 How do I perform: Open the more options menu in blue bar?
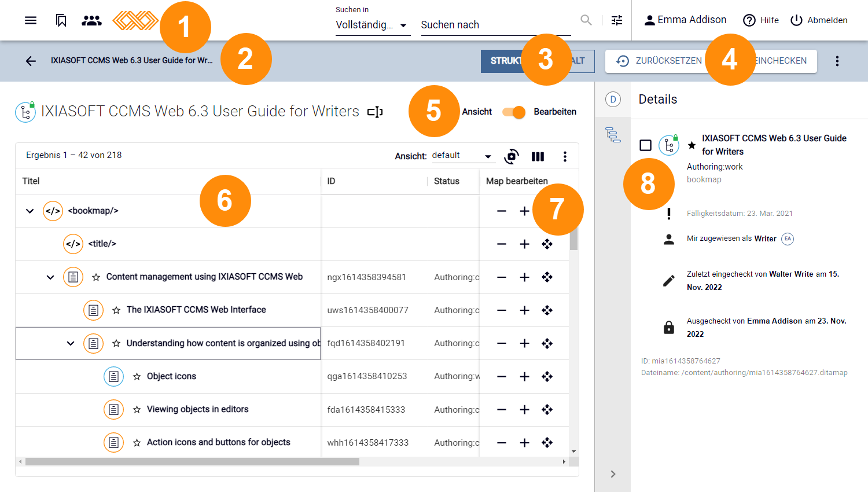pyautogui.click(x=837, y=61)
